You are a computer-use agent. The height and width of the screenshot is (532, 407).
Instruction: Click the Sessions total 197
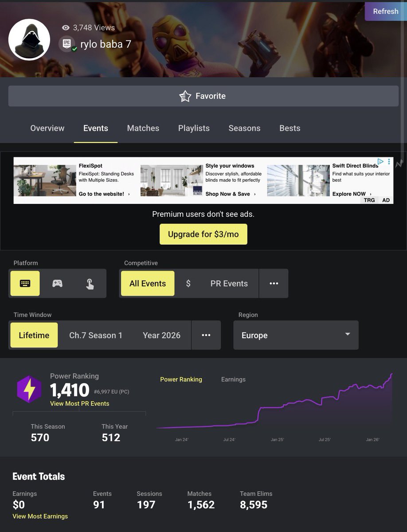[x=146, y=505]
